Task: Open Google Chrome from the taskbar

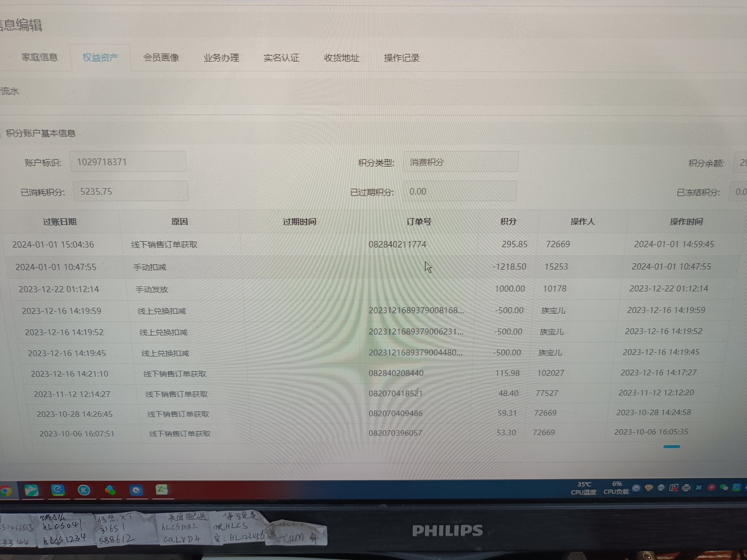Action: 5,491
